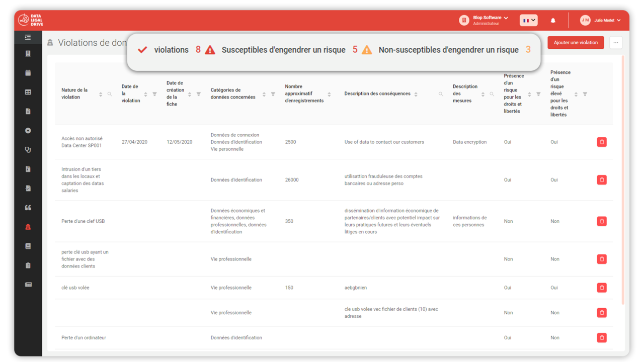Viewport: 644px width, 362px height.
Task: Open the three-dots more options button
Action: 616,43
